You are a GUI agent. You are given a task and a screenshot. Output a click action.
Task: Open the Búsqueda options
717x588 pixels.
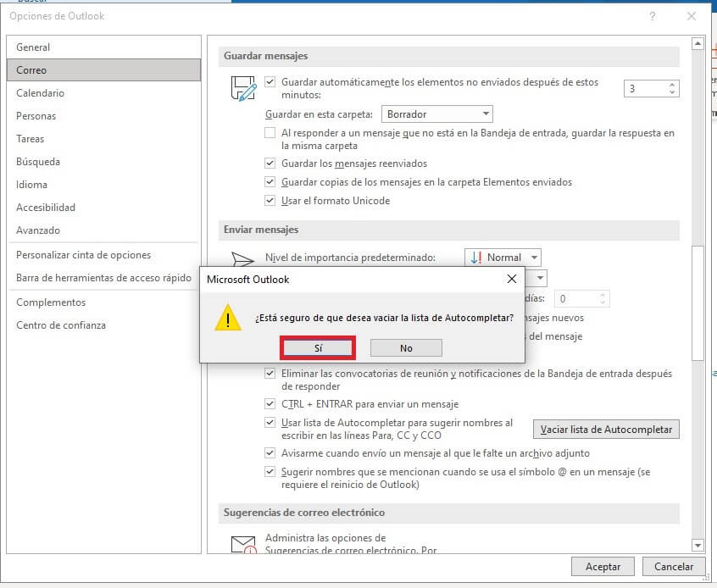[x=103, y=161]
